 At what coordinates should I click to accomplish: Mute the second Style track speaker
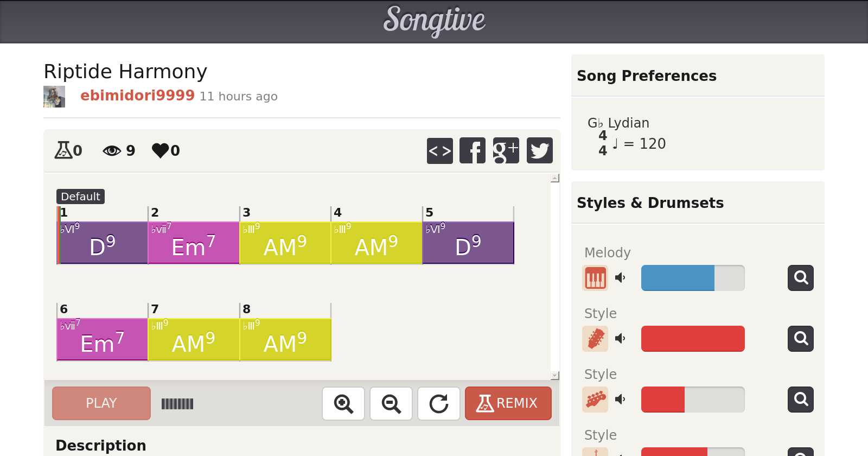[x=620, y=400]
